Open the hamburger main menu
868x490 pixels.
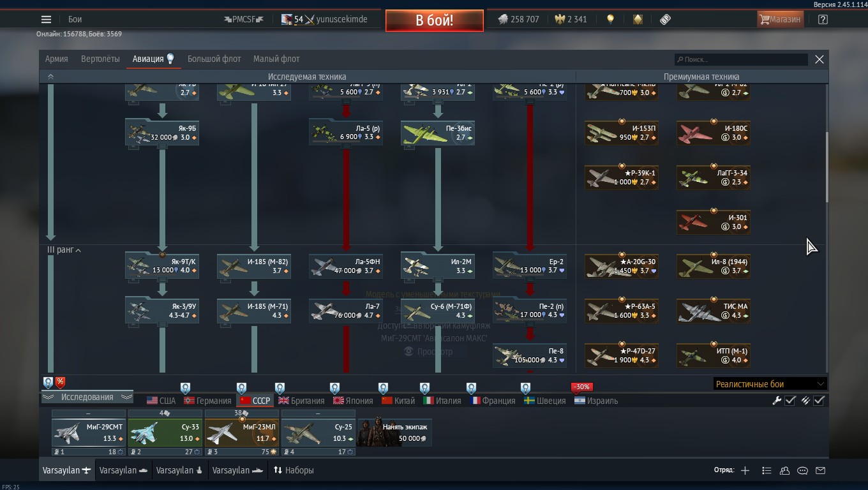46,19
